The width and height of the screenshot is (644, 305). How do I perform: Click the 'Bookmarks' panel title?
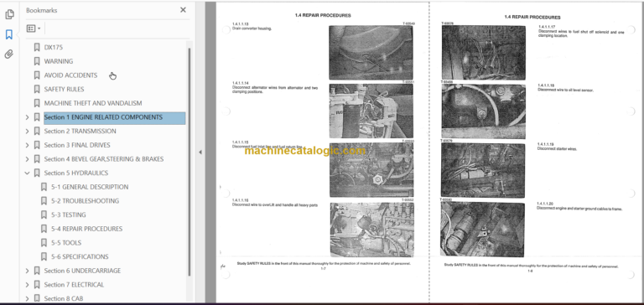[x=41, y=10]
